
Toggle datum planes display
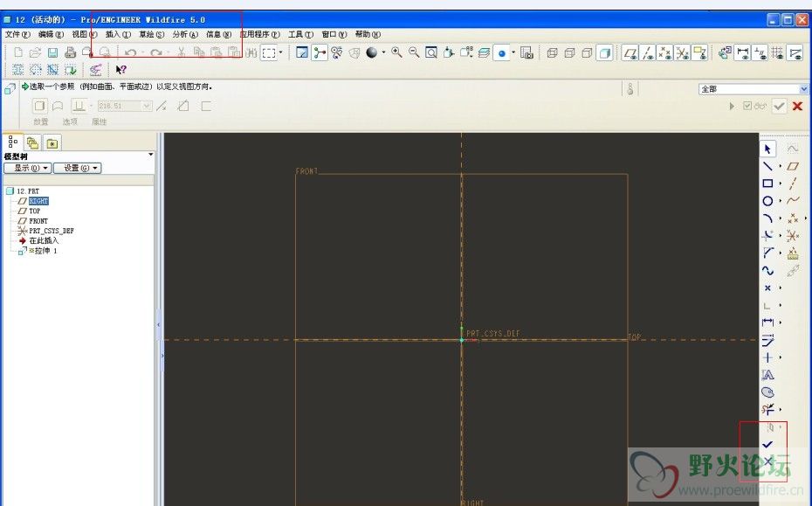click(630, 52)
